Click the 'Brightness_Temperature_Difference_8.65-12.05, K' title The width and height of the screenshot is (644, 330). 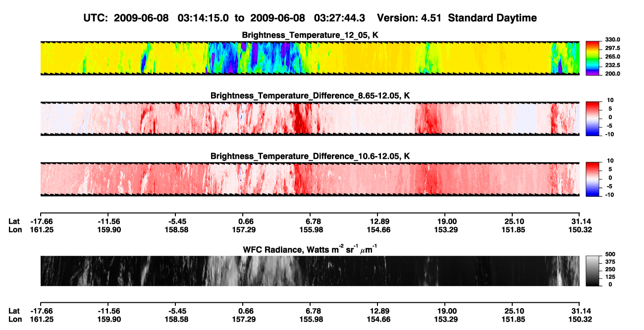(x=310, y=95)
